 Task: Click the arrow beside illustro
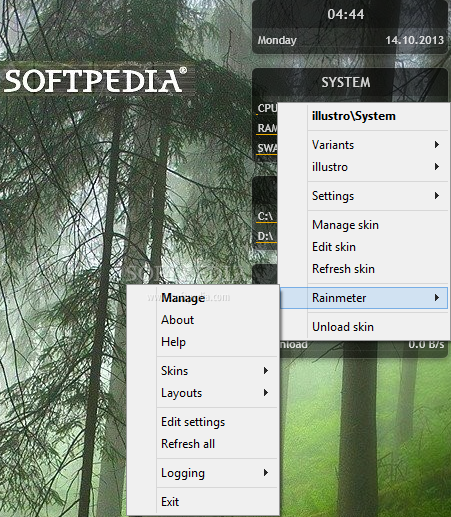pos(437,167)
